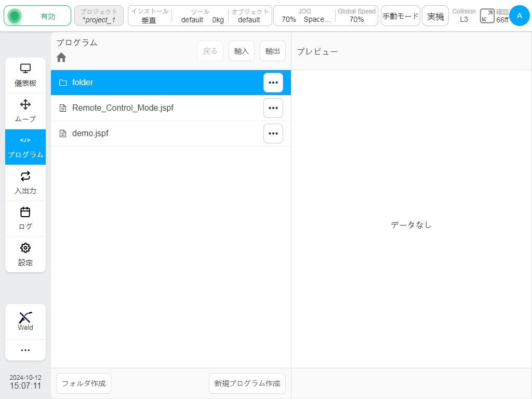
Task: Click the file icon beside Remote_Control_Mode.jspf
Action: coord(63,108)
